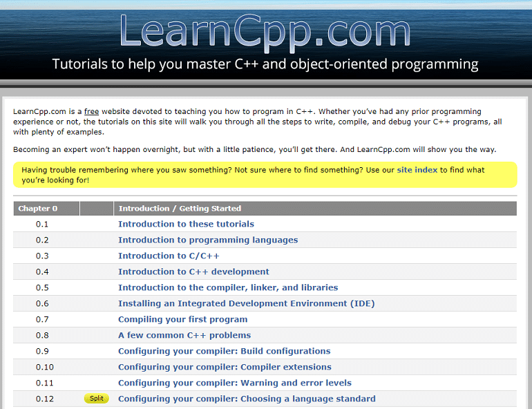Image resolution: width=532 pixels, height=409 pixels.
Task: Open Compiler extensions lesson
Action: [x=225, y=367]
